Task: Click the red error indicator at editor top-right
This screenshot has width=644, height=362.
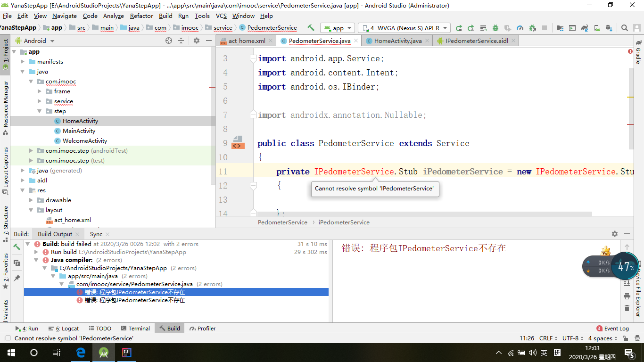Action: [x=630, y=51]
